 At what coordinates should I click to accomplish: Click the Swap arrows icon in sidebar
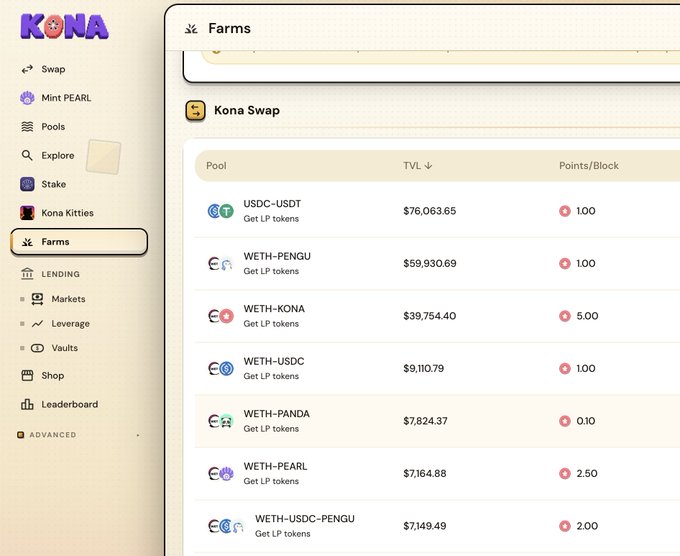[27, 69]
